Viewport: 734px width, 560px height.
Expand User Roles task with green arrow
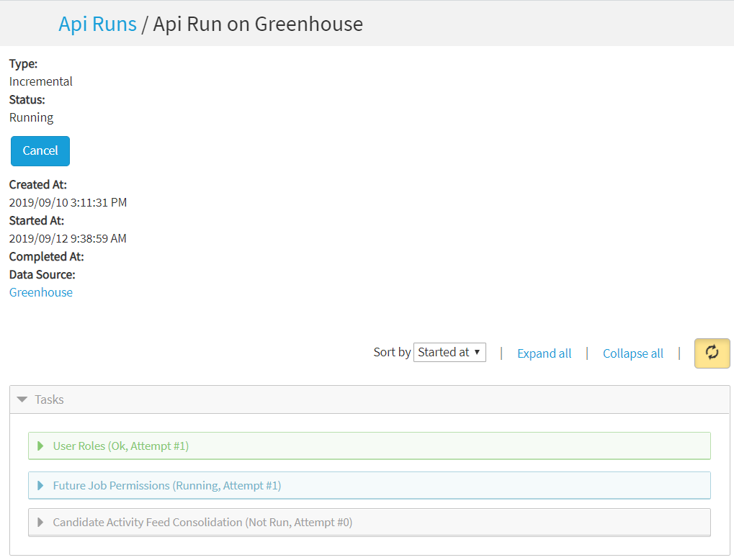(40, 446)
